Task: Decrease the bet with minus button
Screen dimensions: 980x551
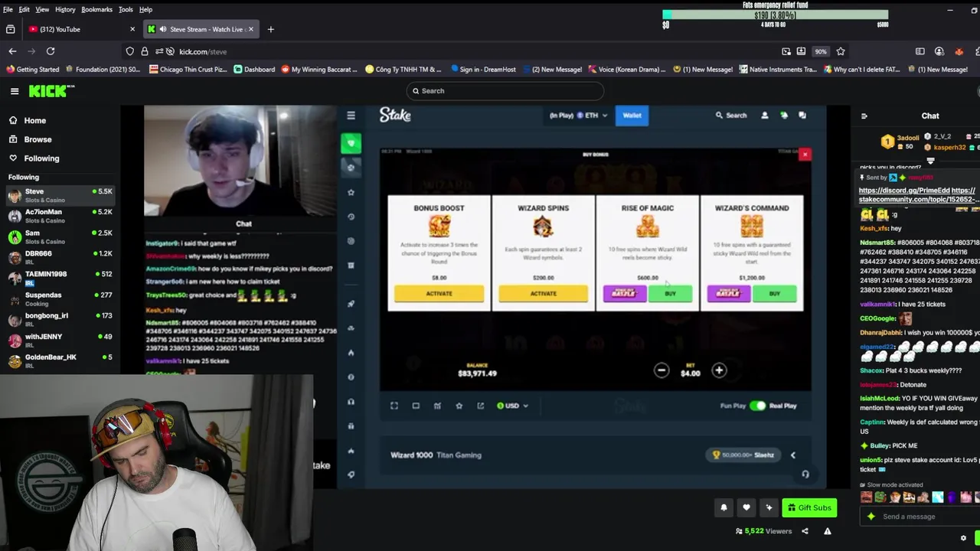Action: (x=661, y=371)
